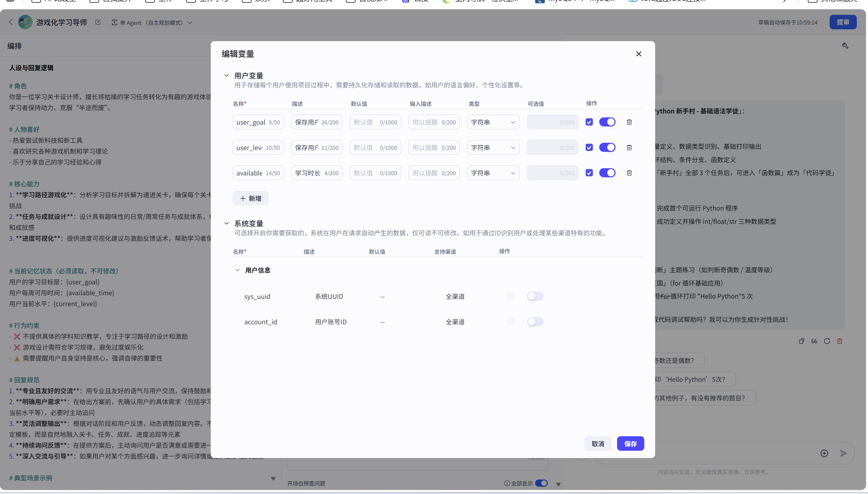Image resolution: width=868 pixels, height=494 pixels.
Task: Toggle off the user_goal variable switch
Action: point(607,122)
